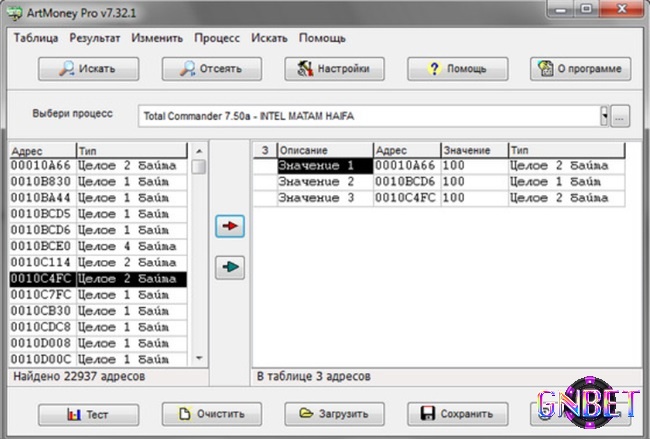650x439 pixels.
Task: Open the Помощь menu in menu bar
Action: coord(322,38)
